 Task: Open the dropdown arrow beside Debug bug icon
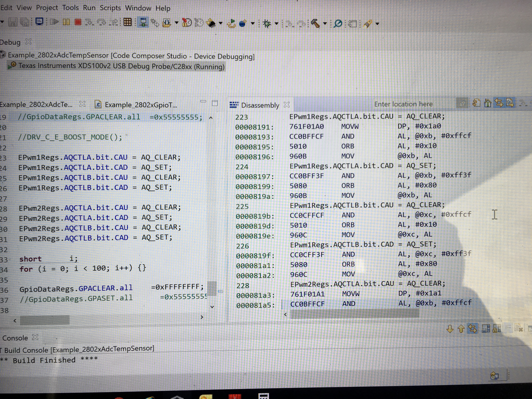point(277,24)
